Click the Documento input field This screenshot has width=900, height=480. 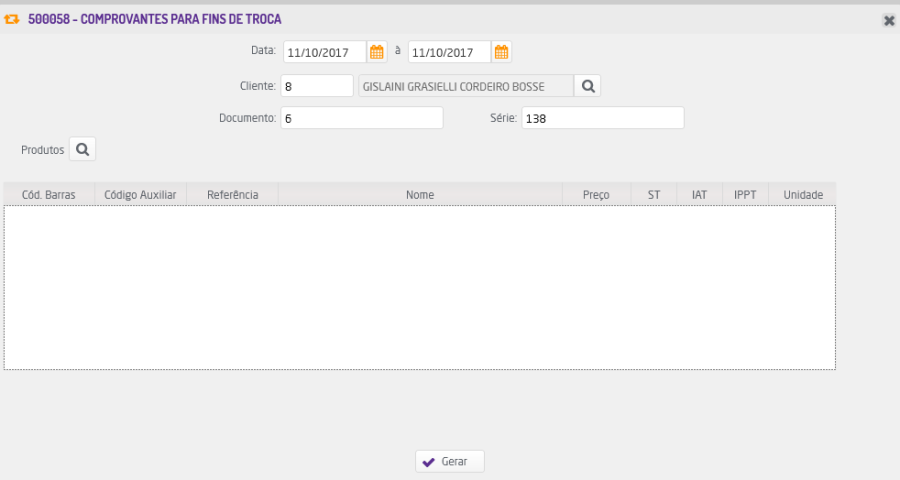(362, 118)
